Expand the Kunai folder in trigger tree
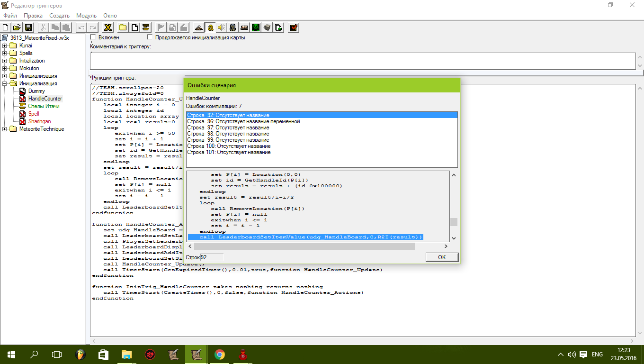 pyautogui.click(x=5, y=45)
